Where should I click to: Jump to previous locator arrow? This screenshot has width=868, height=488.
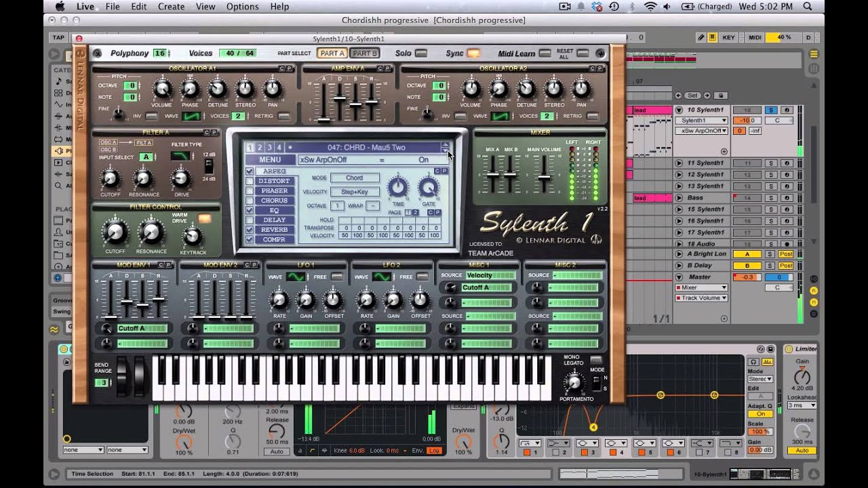tap(679, 96)
